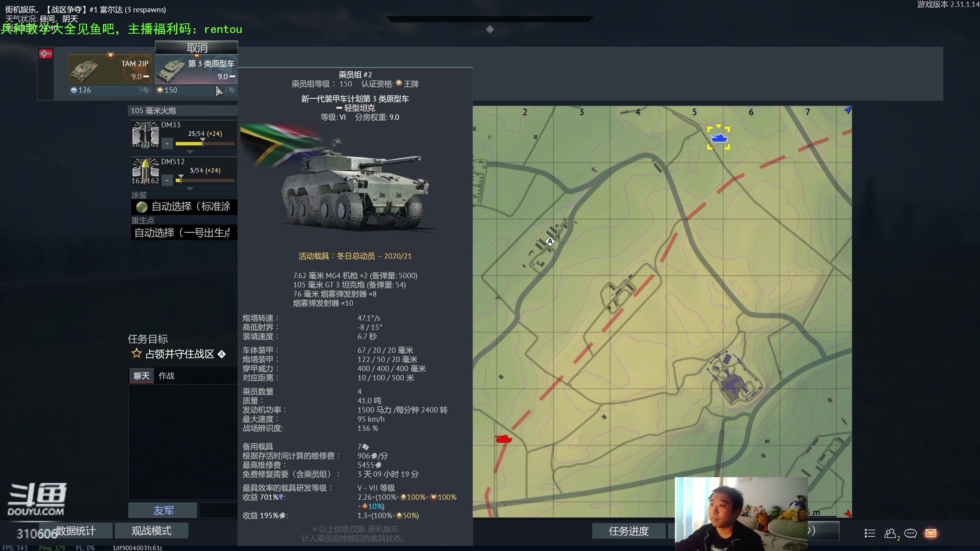
Task: Click the 取消 cancel button
Action: pyautogui.click(x=197, y=48)
